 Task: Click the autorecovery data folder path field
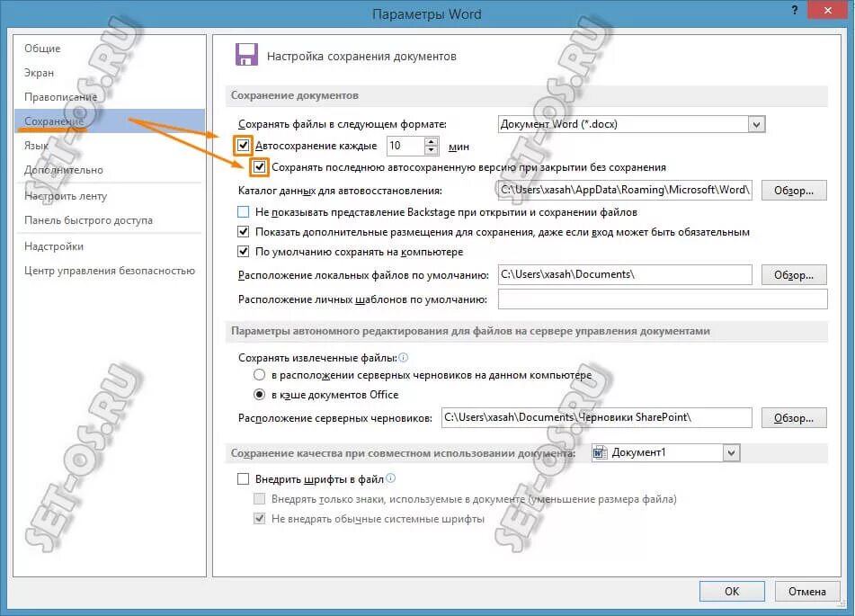[625, 190]
